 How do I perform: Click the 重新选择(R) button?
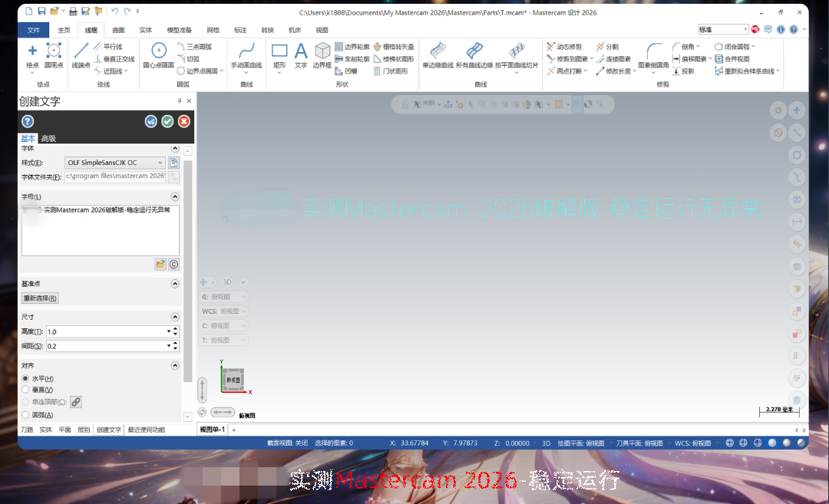(40, 298)
